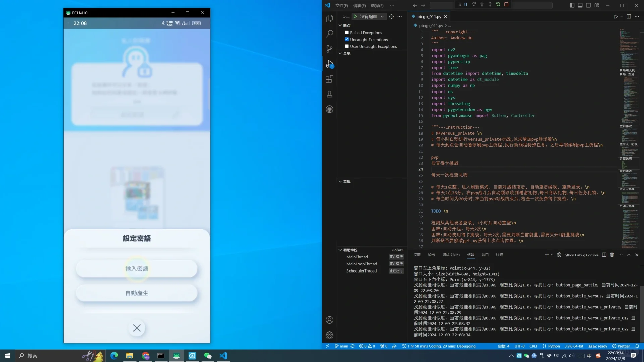
Task: Enable the Raised Exceptions breakpoint checkbox
Action: point(347,33)
